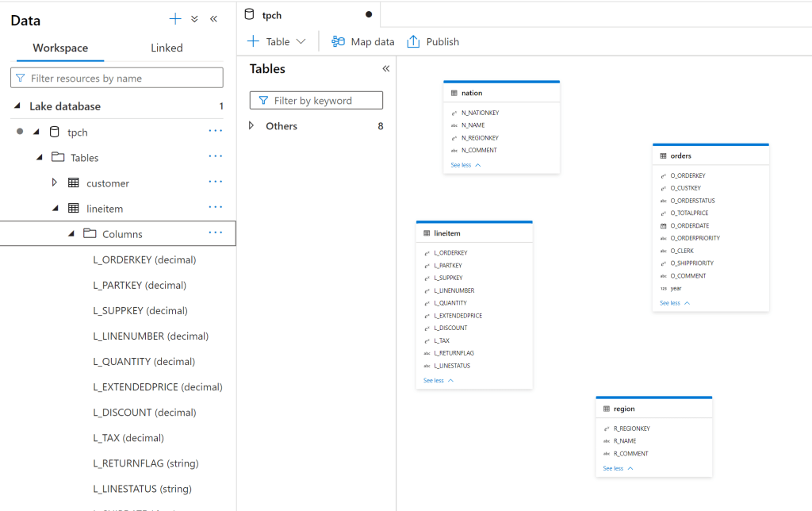
Task: Click the Map data toolbar icon
Action: (x=337, y=41)
